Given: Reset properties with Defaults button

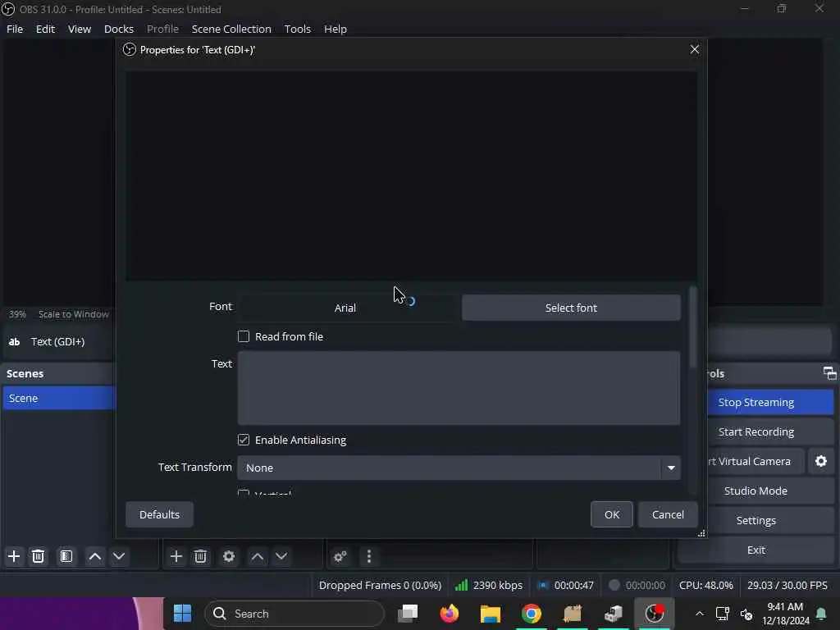Looking at the screenshot, I should 160,514.
